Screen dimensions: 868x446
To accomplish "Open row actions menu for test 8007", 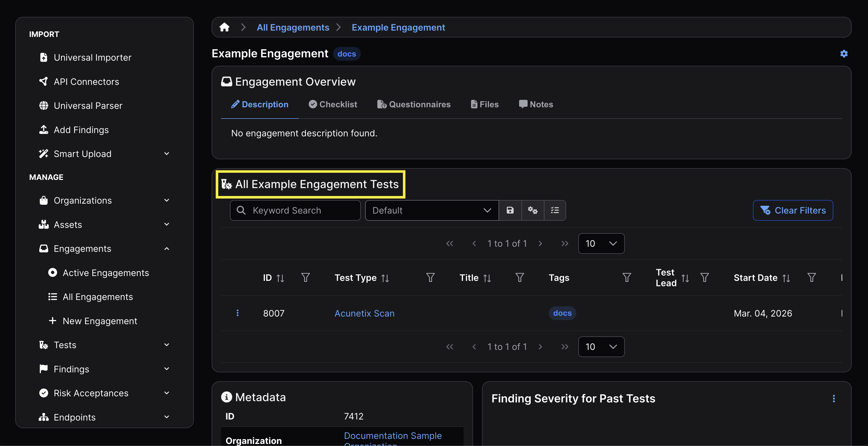I will [x=238, y=313].
